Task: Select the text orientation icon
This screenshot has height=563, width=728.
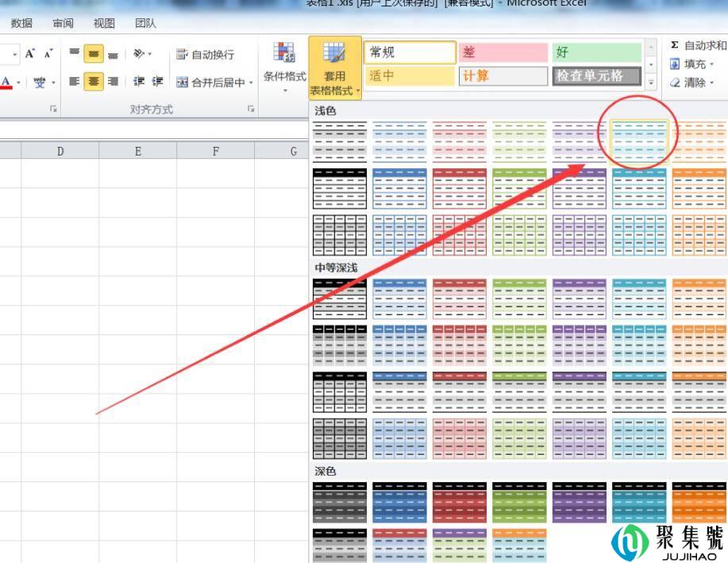Action: point(140,54)
